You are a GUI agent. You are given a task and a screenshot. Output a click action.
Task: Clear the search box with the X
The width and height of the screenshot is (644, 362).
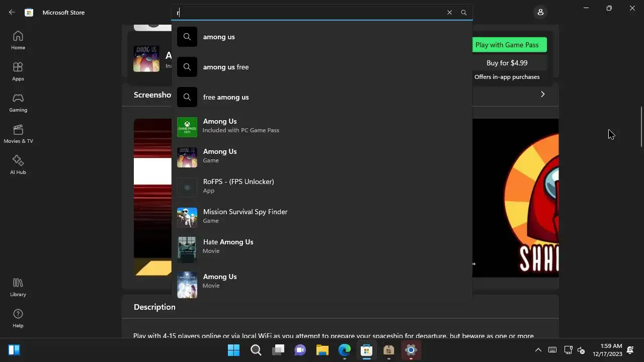(x=450, y=13)
